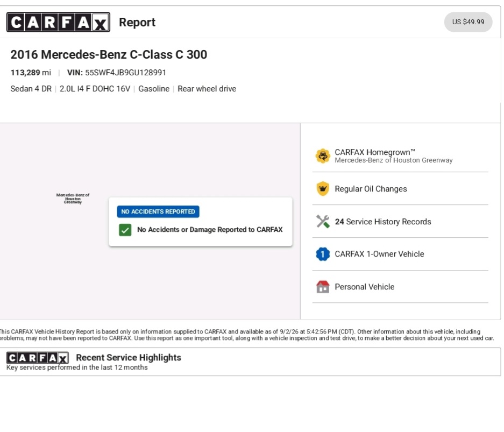Select the Regular Oil Changes entry

(x=400, y=189)
